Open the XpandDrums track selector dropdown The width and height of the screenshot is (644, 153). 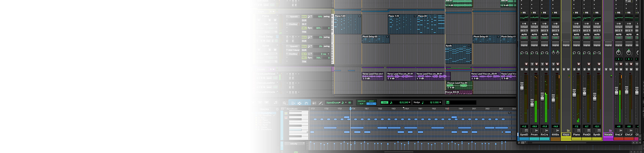click(340, 103)
